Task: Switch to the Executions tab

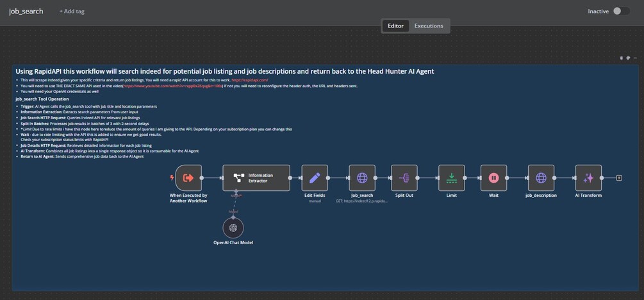Action: coord(429,26)
